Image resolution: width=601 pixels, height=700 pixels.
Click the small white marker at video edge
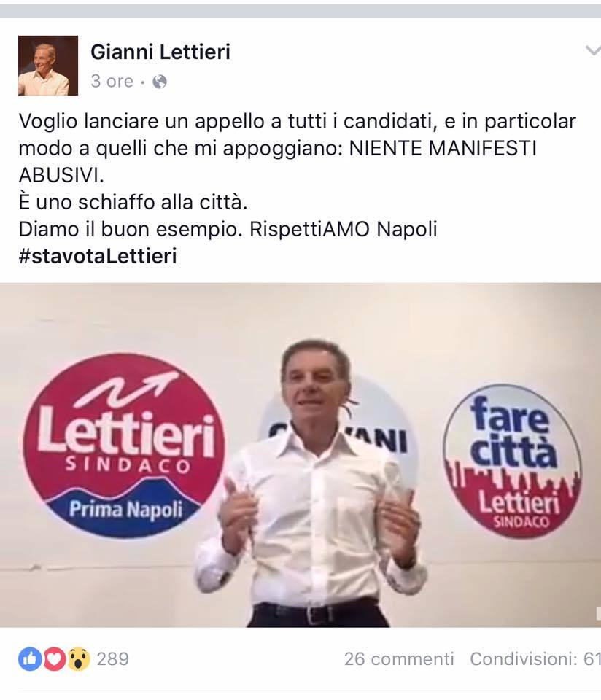pyautogui.click(x=598, y=613)
